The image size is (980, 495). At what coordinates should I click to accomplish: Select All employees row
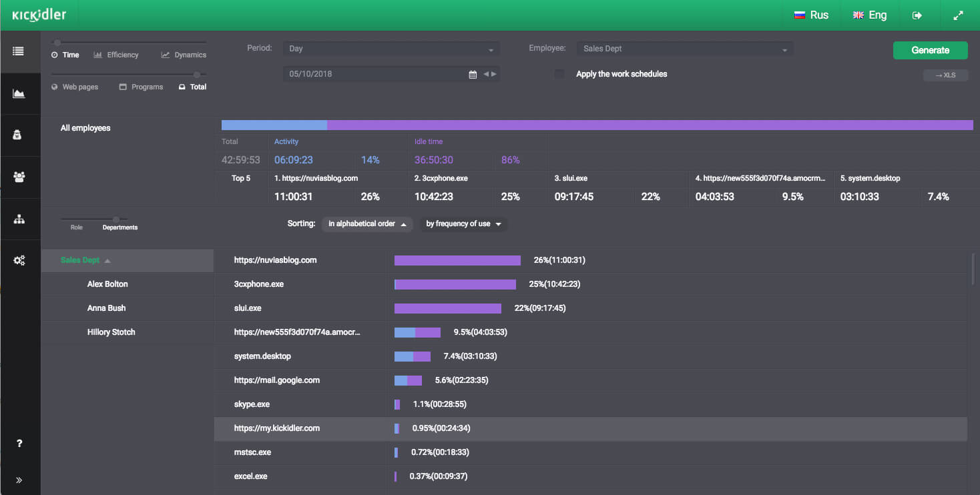85,128
